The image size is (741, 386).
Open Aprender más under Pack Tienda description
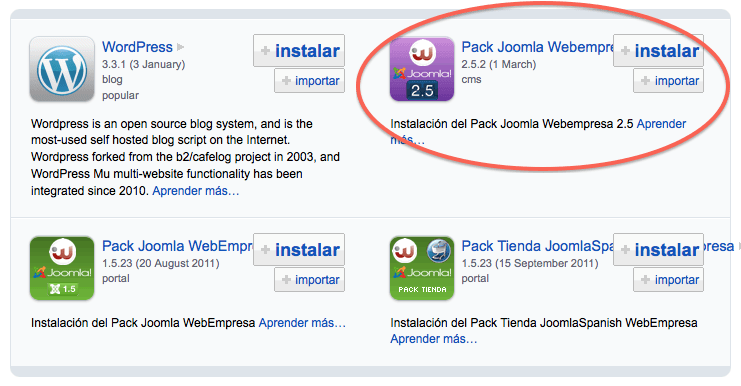[x=434, y=339]
